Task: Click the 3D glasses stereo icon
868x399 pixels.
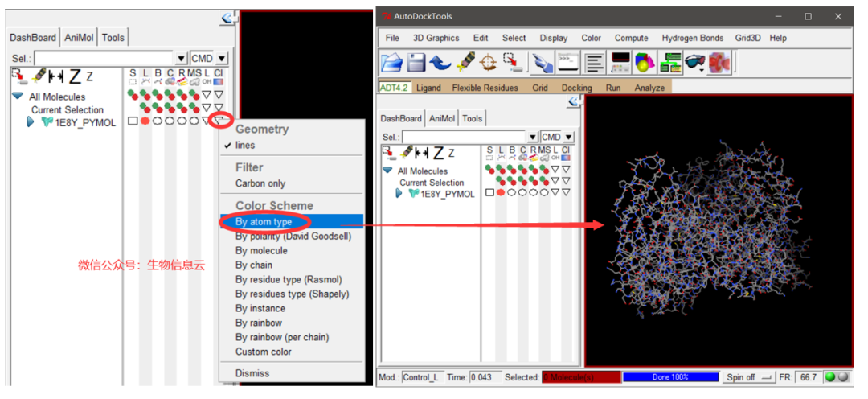Action: 694,62
